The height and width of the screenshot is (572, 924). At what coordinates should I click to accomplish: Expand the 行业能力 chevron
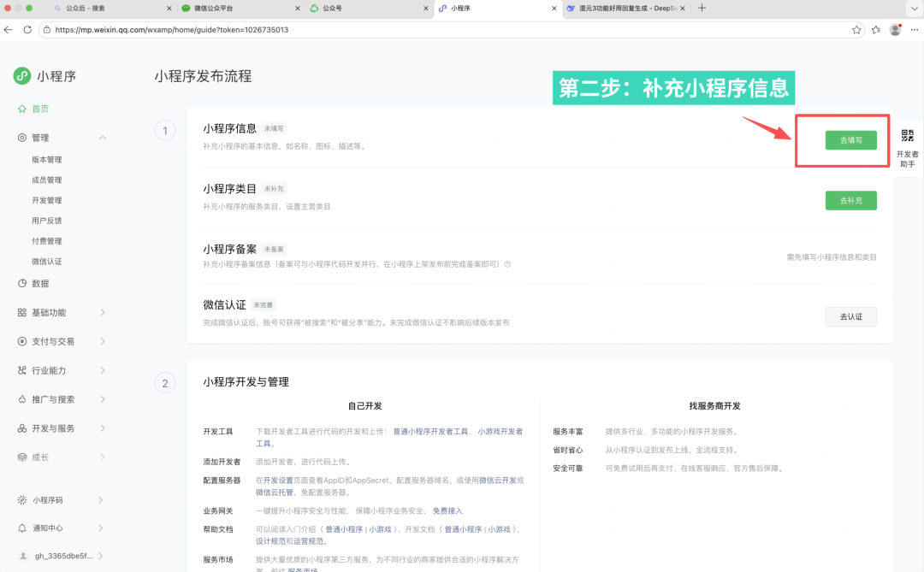point(103,370)
